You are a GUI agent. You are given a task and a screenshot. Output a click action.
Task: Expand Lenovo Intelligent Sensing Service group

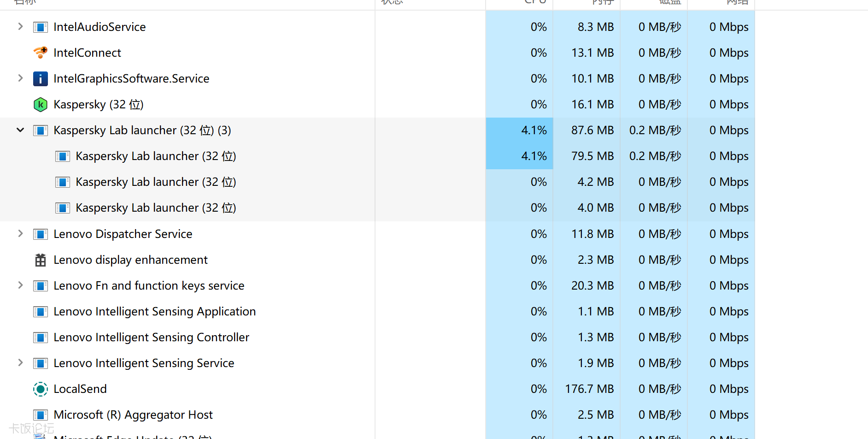click(x=20, y=363)
